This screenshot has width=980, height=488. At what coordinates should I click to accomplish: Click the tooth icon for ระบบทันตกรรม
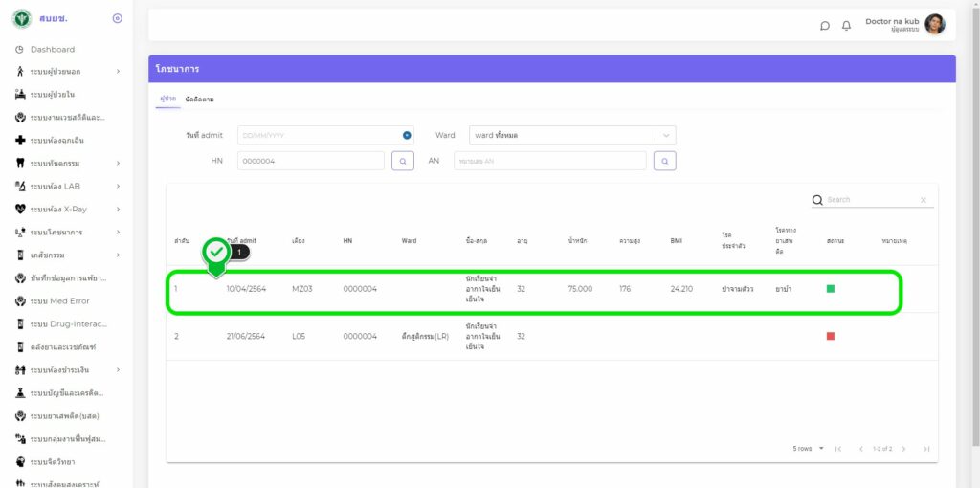19,163
